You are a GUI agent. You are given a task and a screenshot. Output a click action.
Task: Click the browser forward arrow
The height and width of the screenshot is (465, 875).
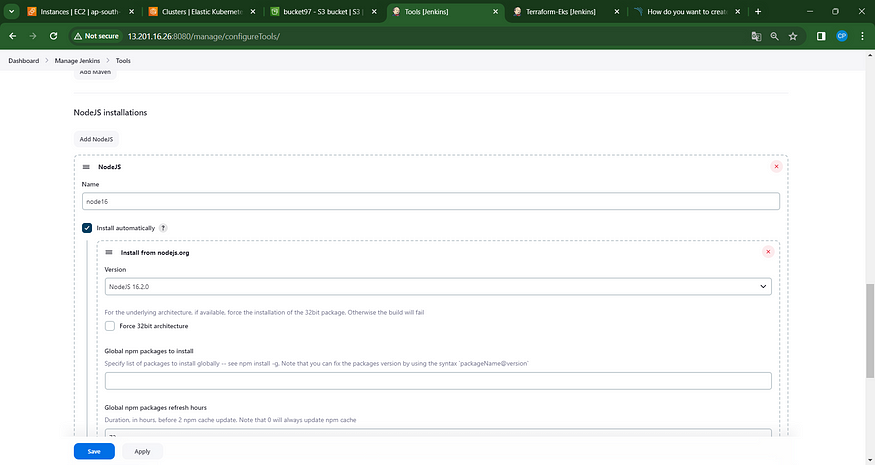tap(33, 36)
